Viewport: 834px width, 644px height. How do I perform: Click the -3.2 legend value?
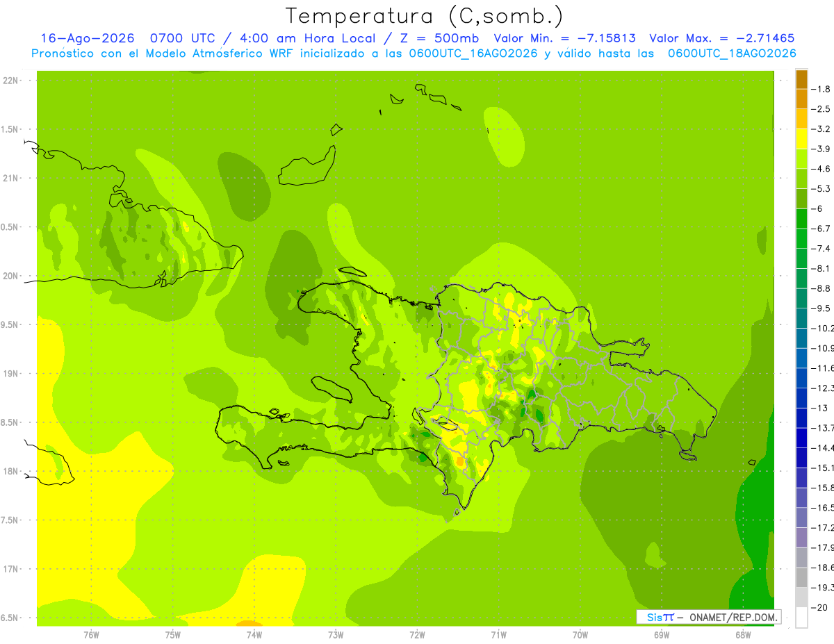click(x=821, y=129)
